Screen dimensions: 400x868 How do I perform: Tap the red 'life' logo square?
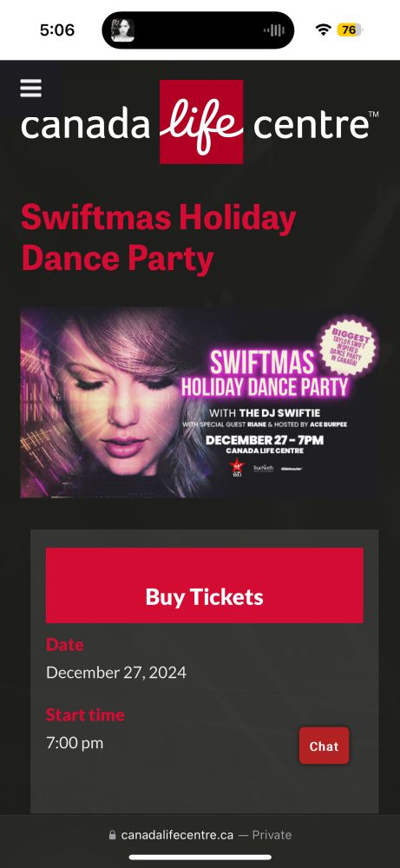click(x=201, y=122)
